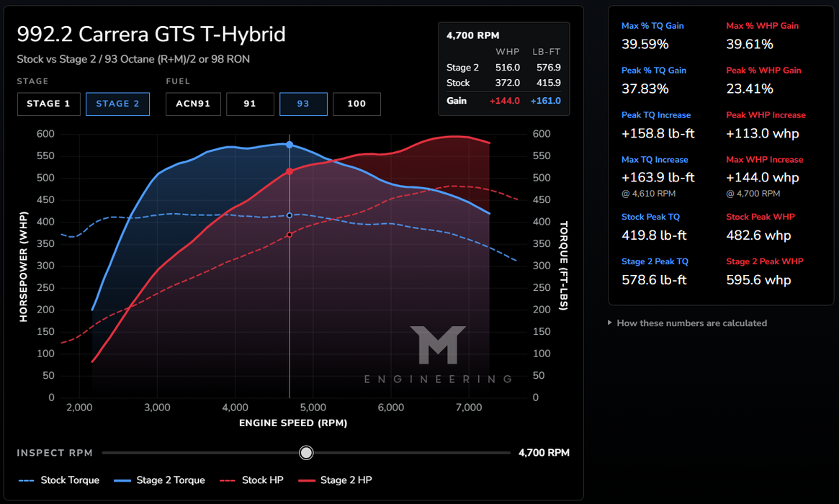Click Max WHP Increase +144.0 whp value
839x504 pixels.
point(763,178)
